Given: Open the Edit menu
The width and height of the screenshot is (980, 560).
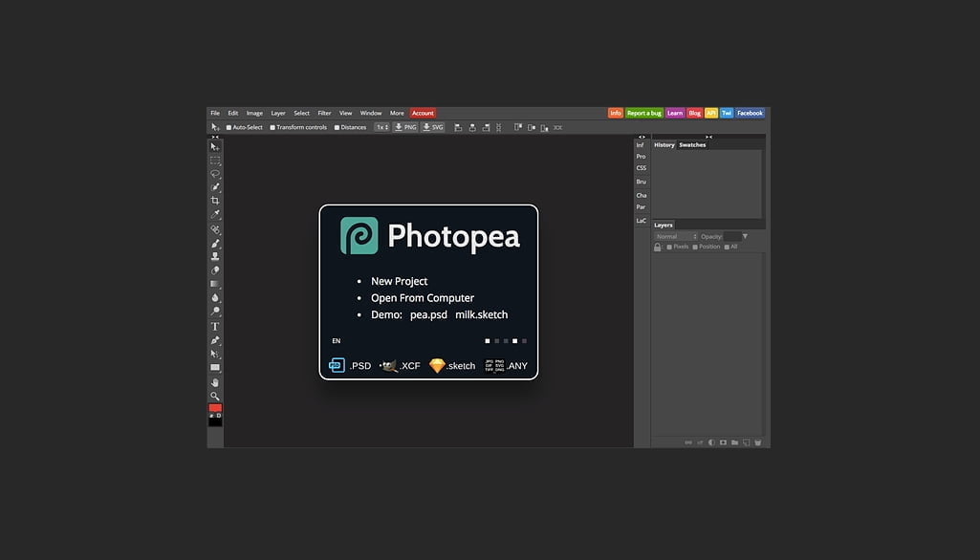Looking at the screenshot, I should click(x=233, y=113).
